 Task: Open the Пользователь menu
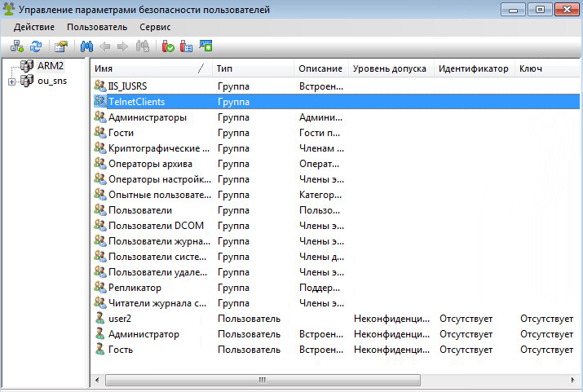(x=97, y=27)
